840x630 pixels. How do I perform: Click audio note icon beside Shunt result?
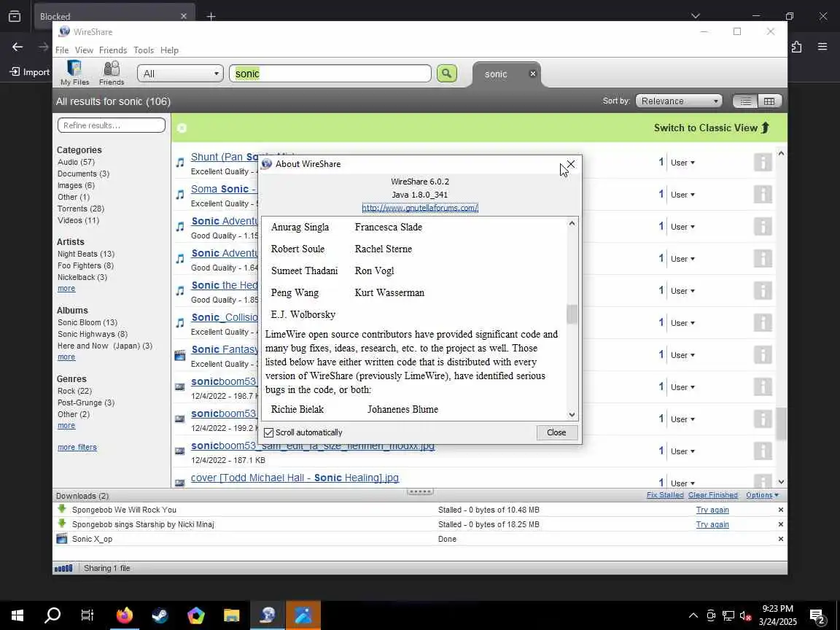click(180, 163)
